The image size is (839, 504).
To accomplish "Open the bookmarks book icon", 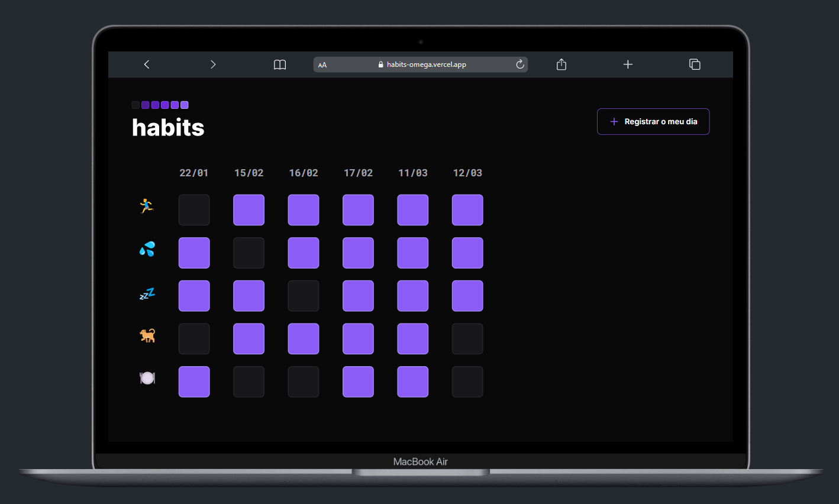I will point(280,64).
